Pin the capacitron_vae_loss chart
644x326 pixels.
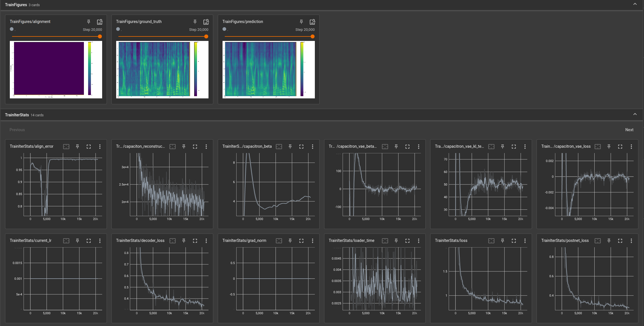(x=609, y=147)
